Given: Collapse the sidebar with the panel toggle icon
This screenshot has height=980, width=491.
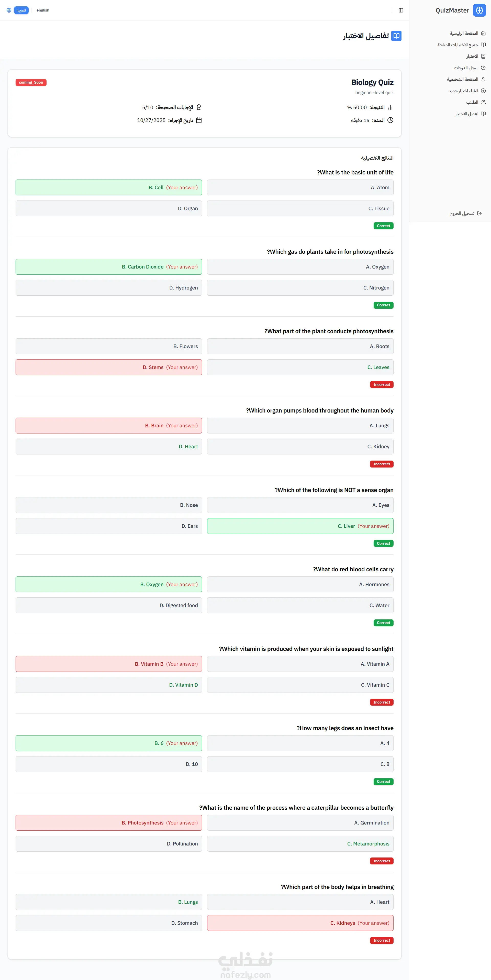Looking at the screenshot, I should tap(401, 10).
